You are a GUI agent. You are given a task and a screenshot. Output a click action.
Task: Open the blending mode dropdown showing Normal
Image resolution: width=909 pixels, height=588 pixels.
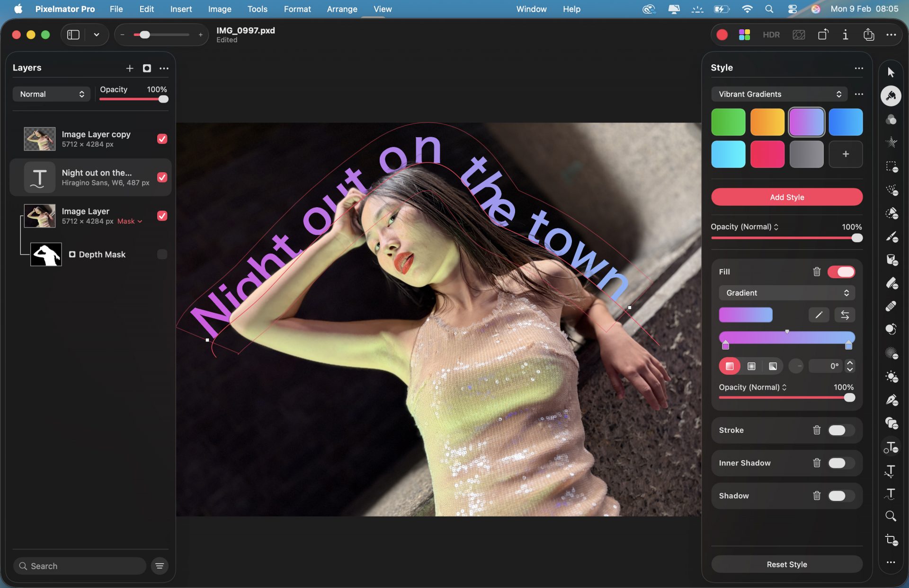click(51, 94)
